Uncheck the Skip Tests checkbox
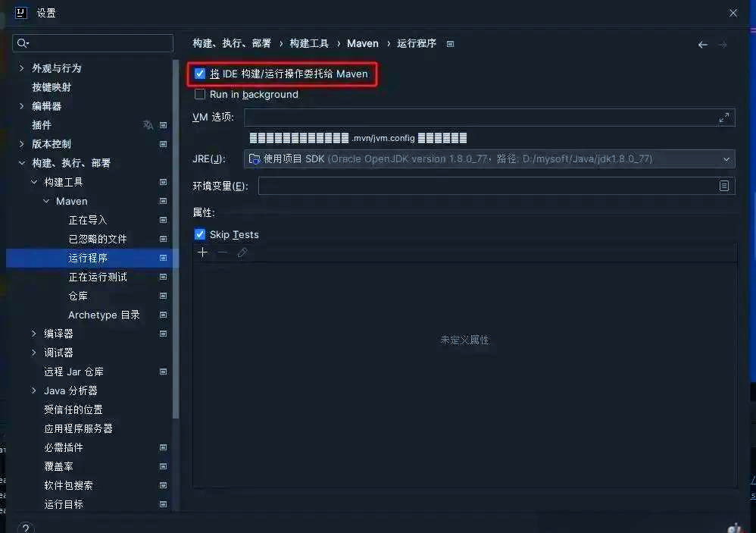The image size is (756, 533). pyautogui.click(x=200, y=234)
